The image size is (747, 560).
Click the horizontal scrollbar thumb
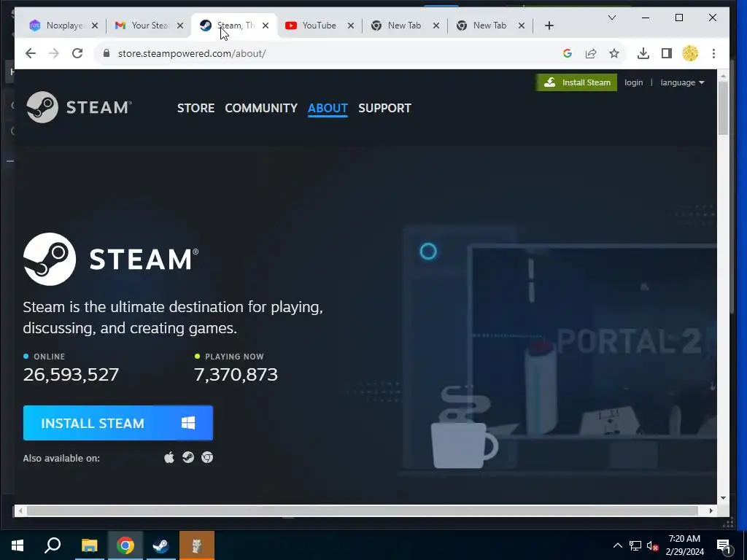(362, 510)
